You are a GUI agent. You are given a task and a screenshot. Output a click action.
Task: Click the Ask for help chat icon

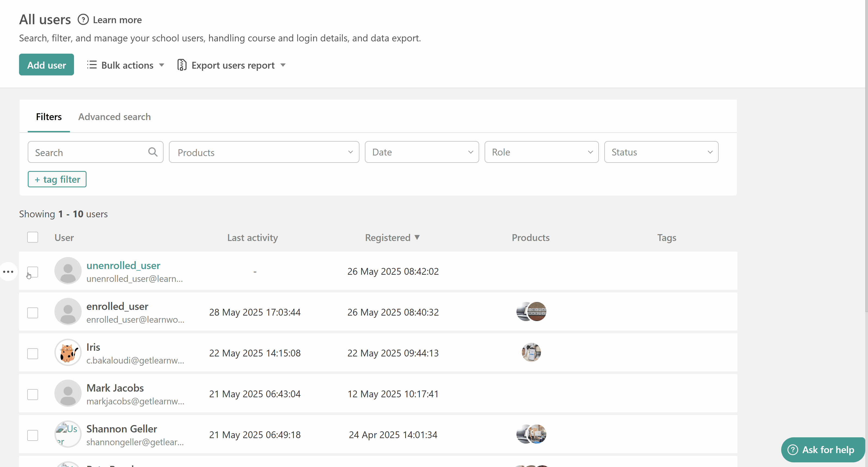tap(793, 450)
